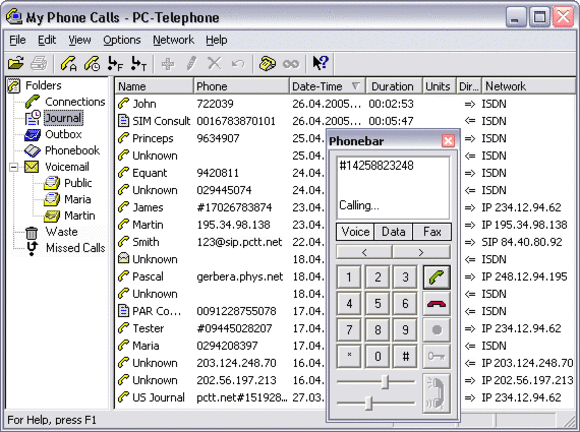
Task: Open the Network menu
Action: [173, 40]
